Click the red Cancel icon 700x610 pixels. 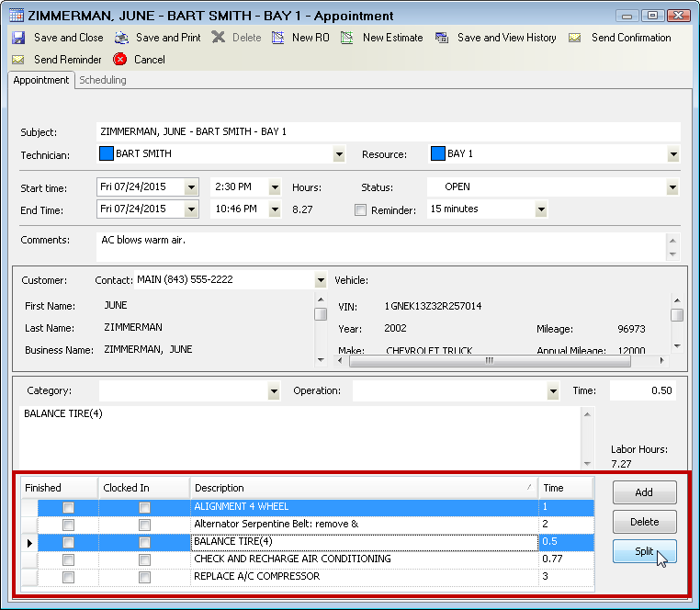[x=120, y=60]
